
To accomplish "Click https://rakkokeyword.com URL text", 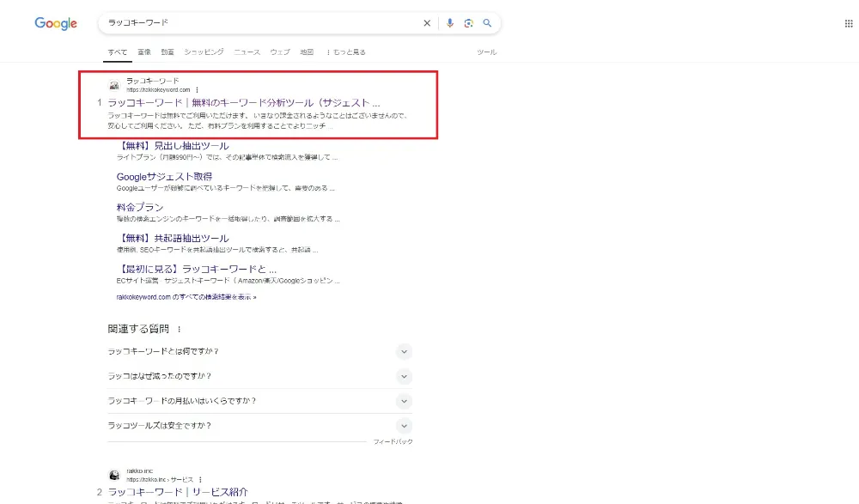I will pos(158,90).
